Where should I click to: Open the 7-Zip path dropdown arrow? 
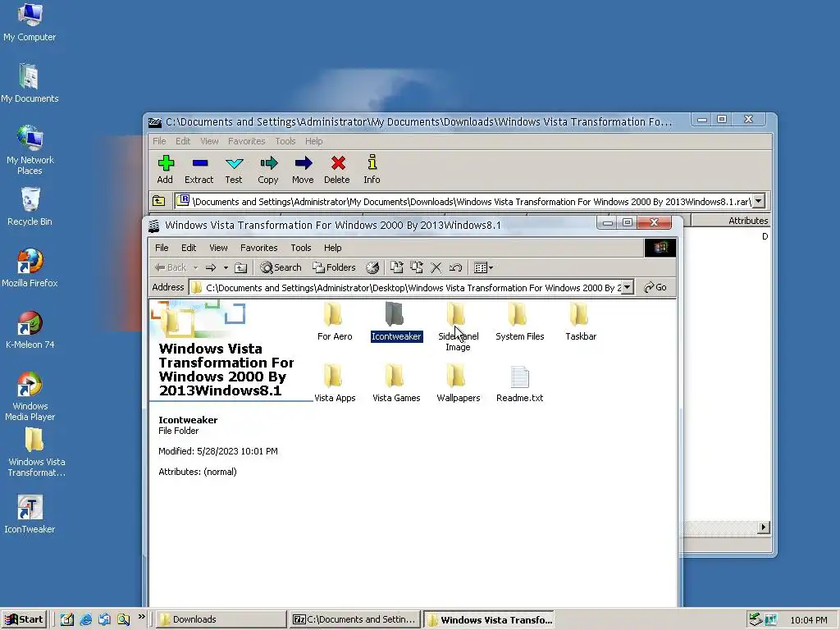click(759, 202)
